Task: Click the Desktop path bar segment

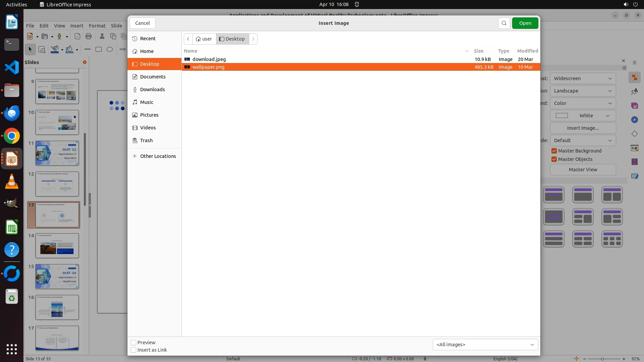Action: pyautogui.click(x=232, y=39)
